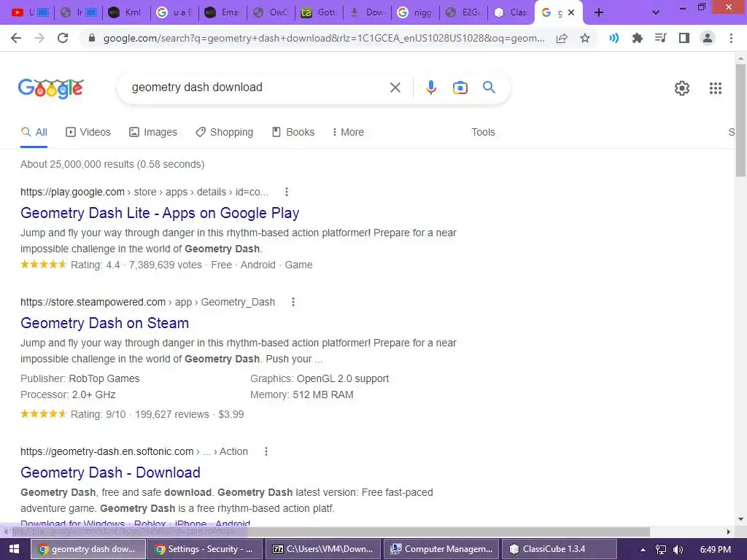Close the active Google search tab
The height and width of the screenshot is (560, 747).
point(571,12)
